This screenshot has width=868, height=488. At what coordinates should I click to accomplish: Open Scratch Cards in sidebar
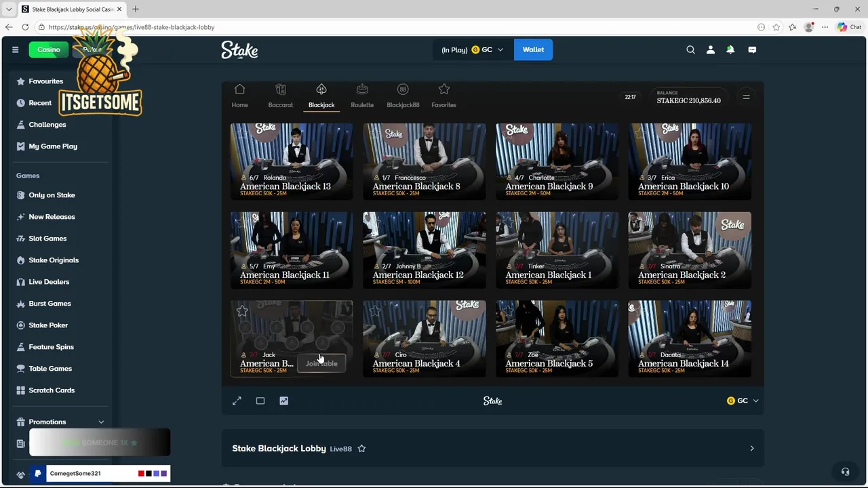[52, 390]
